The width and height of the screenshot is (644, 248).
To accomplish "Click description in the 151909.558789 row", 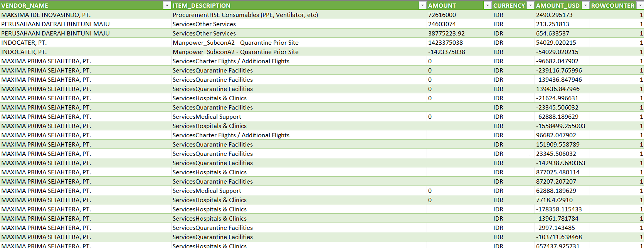I will coord(299,144).
